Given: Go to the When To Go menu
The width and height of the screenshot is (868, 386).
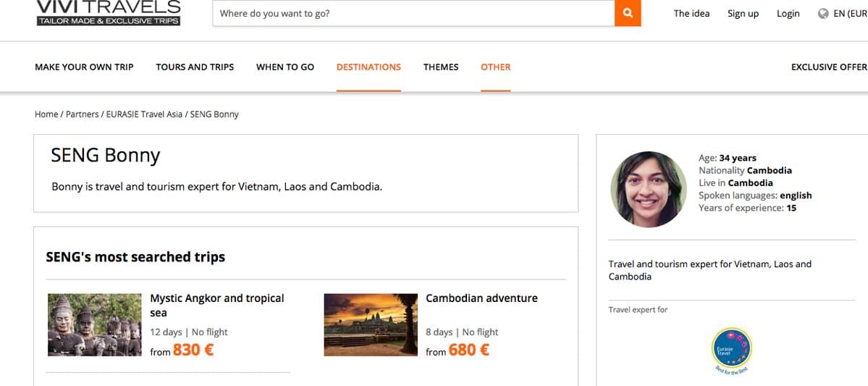Looking at the screenshot, I should point(285,67).
